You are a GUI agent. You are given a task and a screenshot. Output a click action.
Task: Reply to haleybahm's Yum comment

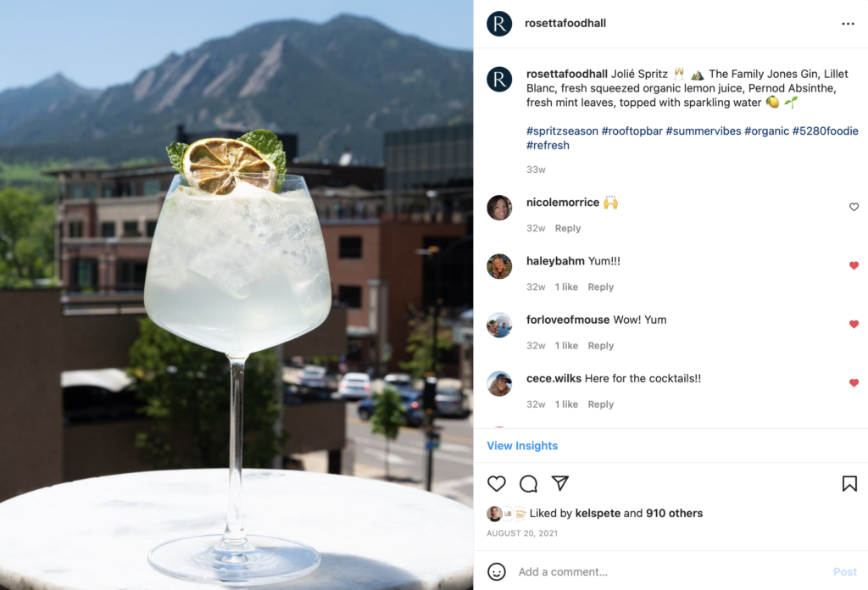pyautogui.click(x=601, y=287)
